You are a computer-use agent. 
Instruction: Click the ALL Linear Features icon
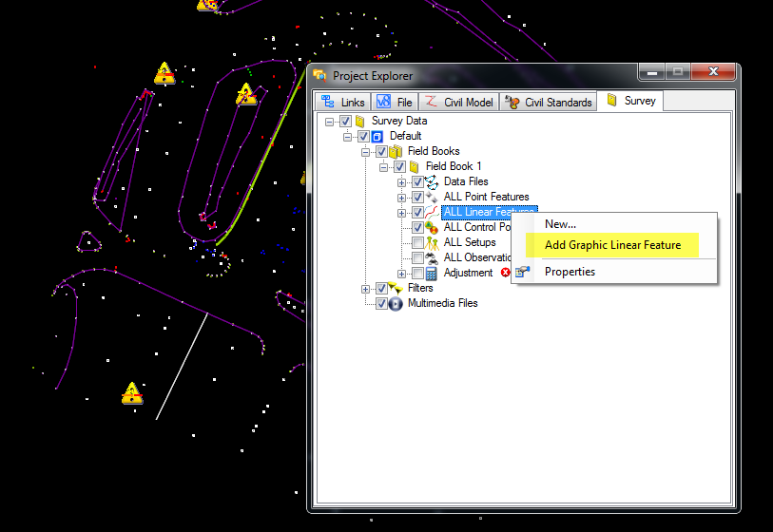tap(432, 212)
